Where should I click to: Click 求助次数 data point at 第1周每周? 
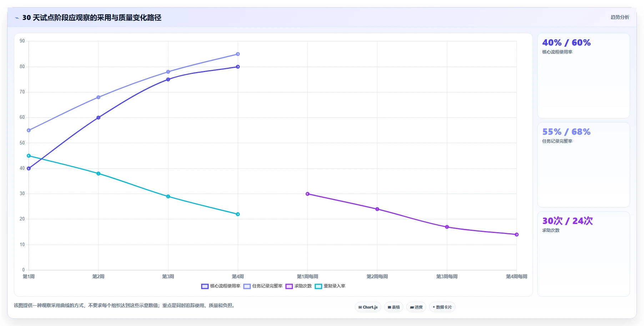click(307, 194)
